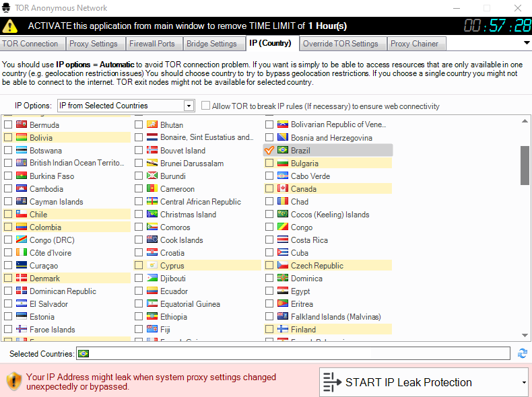Click the shield warning icon at bottom
532x397 pixels.
pos(13,381)
